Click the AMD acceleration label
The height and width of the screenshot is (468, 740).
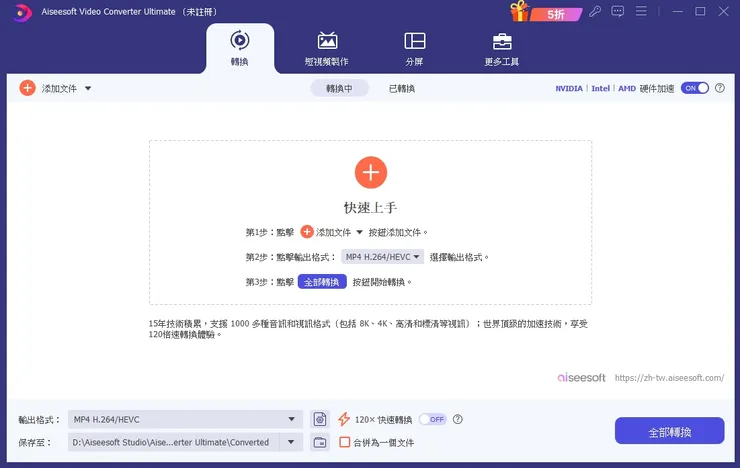pyautogui.click(x=627, y=88)
